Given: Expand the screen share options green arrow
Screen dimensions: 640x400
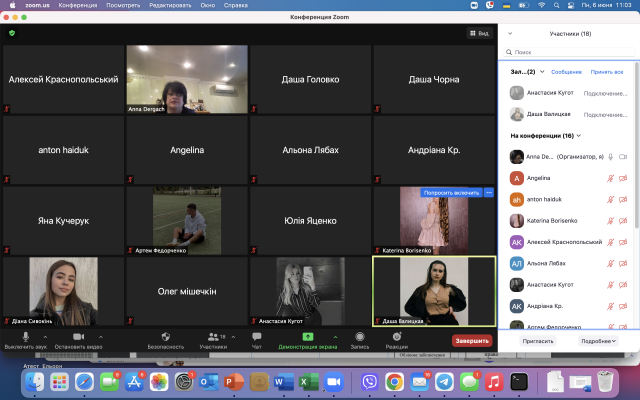Looking at the screenshot, I should [x=335, y=337].
